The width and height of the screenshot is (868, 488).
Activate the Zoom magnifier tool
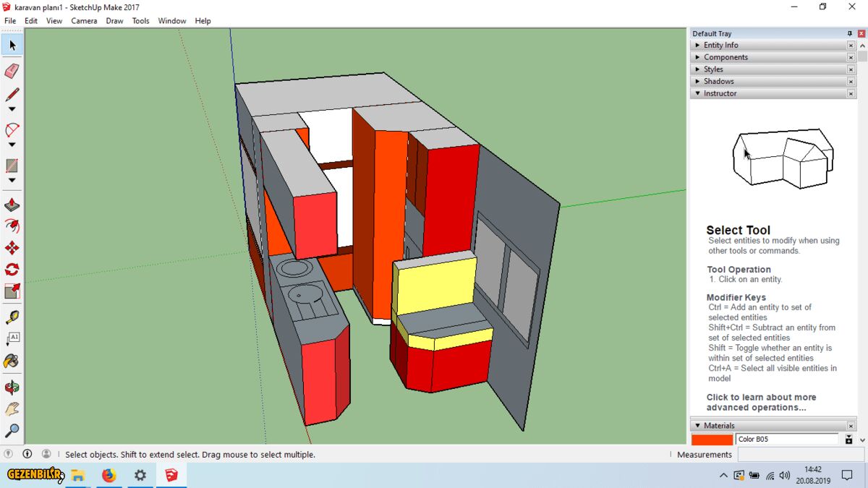(x=12, y=431)
